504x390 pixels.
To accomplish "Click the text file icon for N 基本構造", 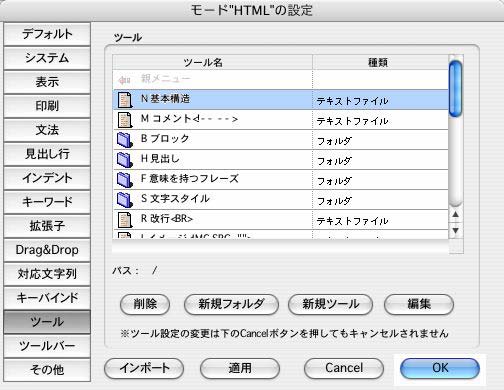I will click(125, 100).
